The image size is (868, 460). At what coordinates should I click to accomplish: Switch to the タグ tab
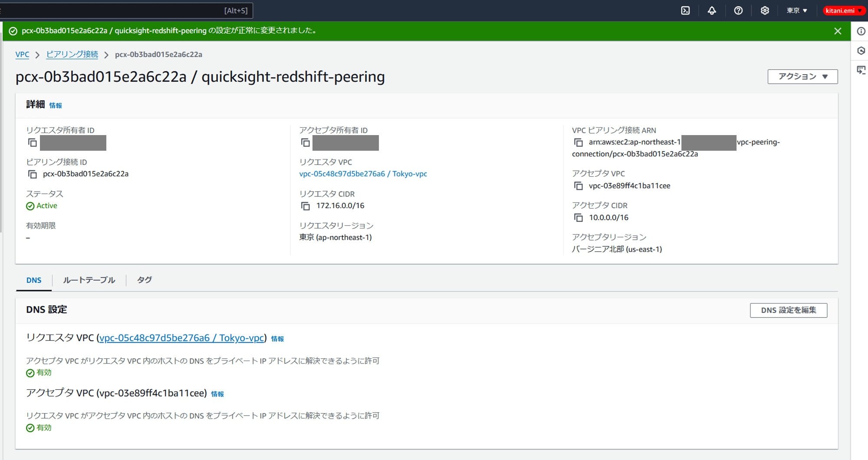click(145, 280)
